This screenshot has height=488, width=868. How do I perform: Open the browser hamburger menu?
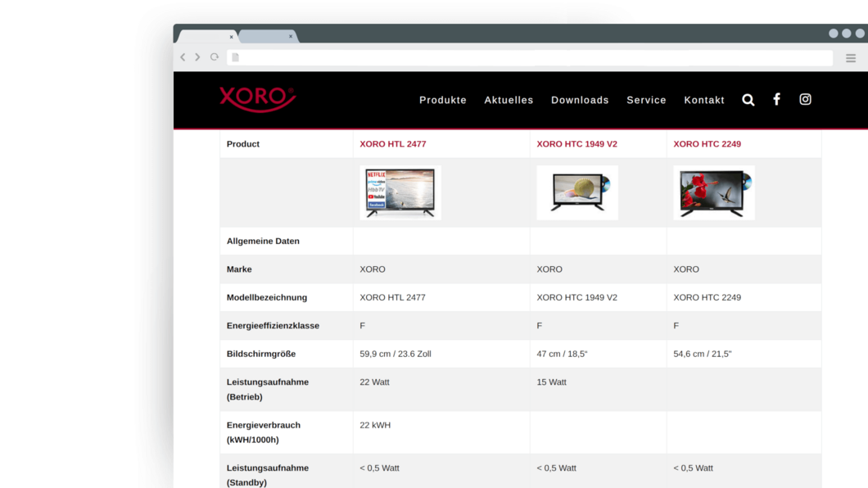coord(850,57)
